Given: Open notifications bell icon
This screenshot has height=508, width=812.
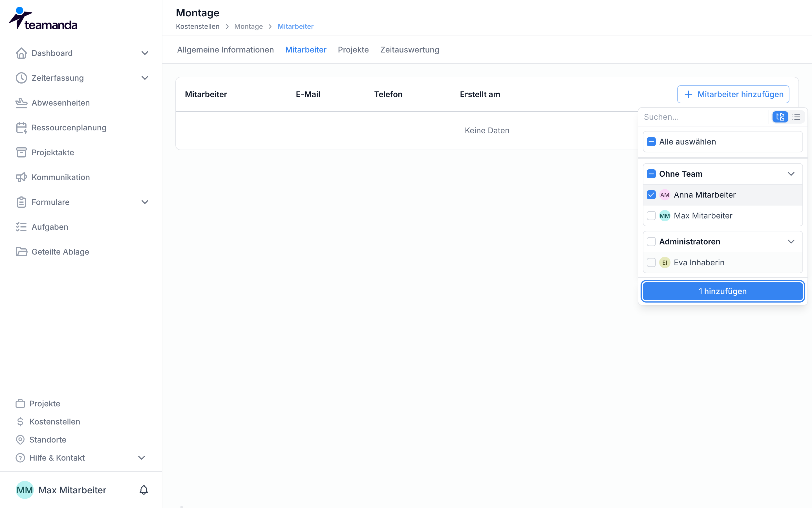Looking at the screenshot, I should coord(144,490).
